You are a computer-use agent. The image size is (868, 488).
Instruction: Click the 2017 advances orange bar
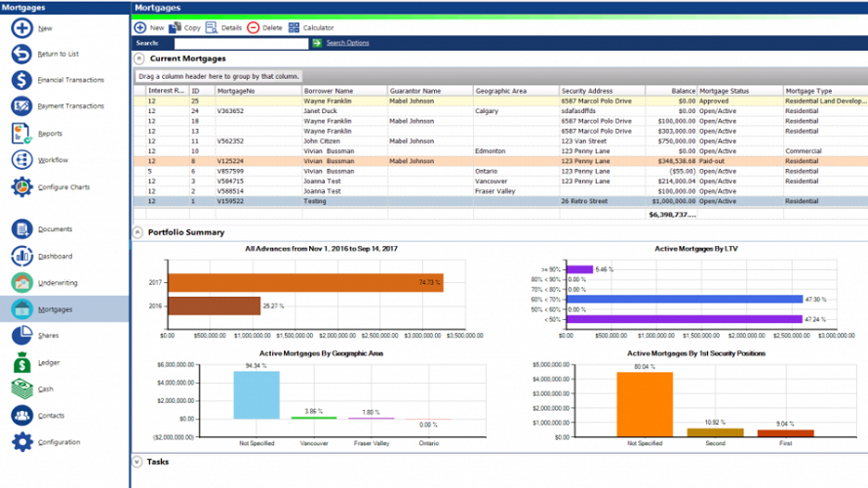(305, 282)
